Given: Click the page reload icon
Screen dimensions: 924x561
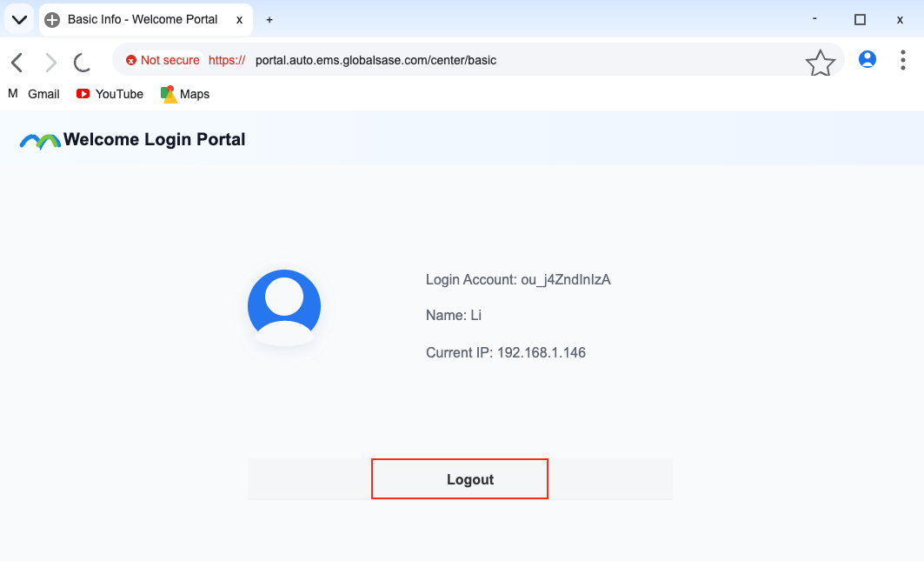Looking at the screenshot, I should (82, 62).
